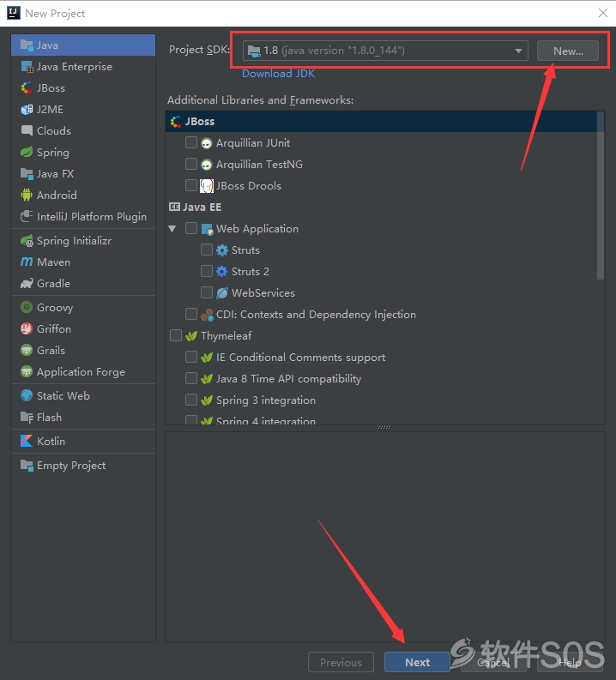The height and width of the screenshot is (680, 616).
Task: Pick the Maven m icon
Action: (x=27, y=262)
